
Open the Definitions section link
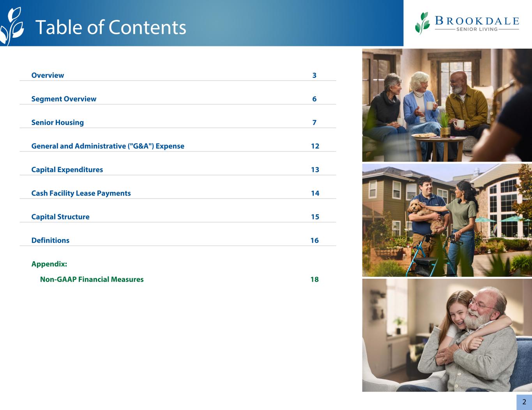(x=50, y=240)
